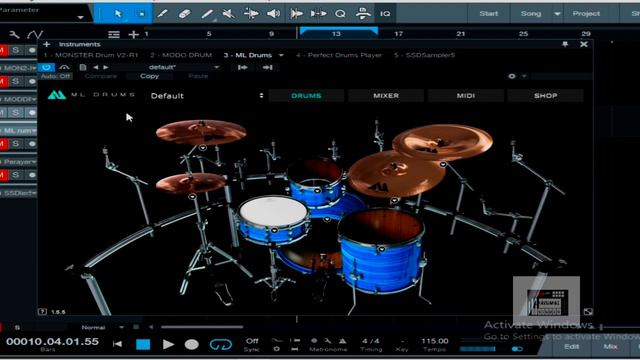Expand the Parameter dropdown arrow
640x360 pixels.
click(80, 17)
